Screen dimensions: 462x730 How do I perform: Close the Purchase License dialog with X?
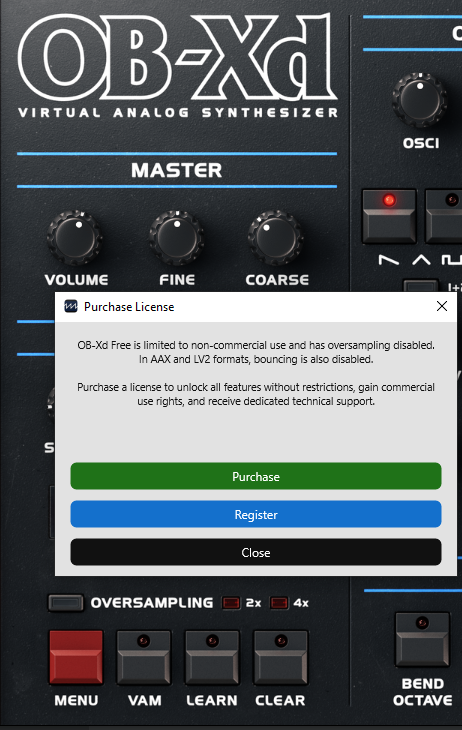click(442, 306)
